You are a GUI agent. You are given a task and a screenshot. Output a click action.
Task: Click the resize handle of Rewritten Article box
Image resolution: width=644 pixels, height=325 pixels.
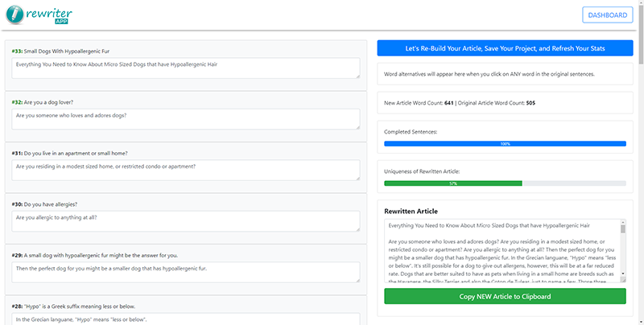[623, 280]
